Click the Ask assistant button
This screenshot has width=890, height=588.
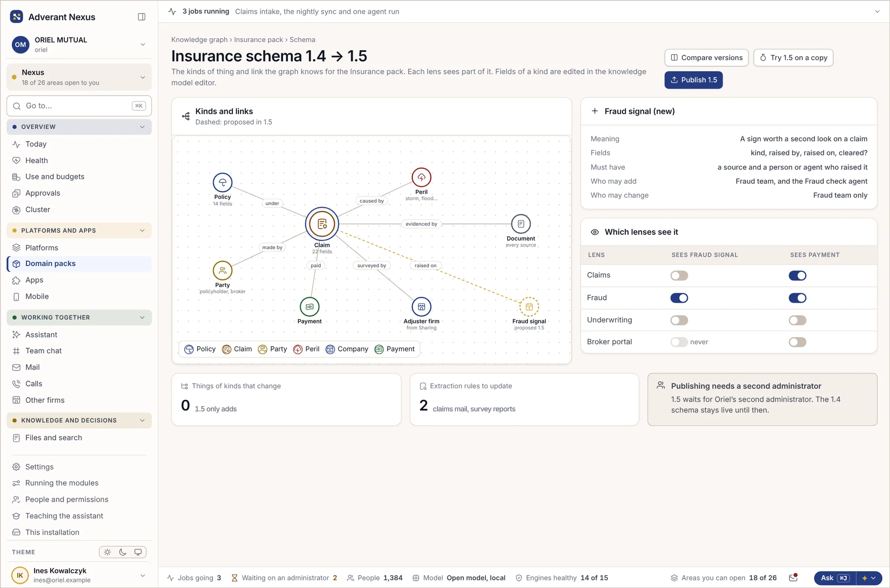click(835, 578)
